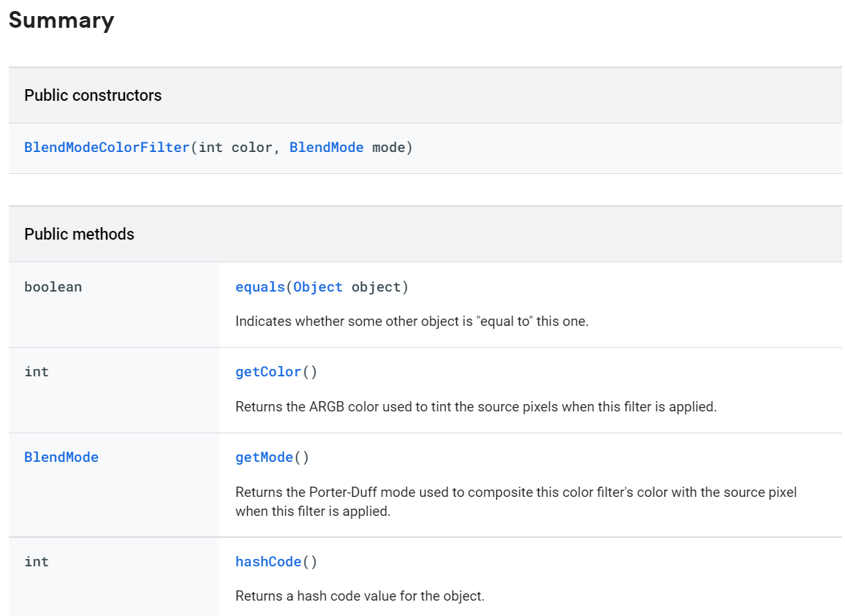
Task: Open the hashCode method link
Action: [x=268, y=562]
